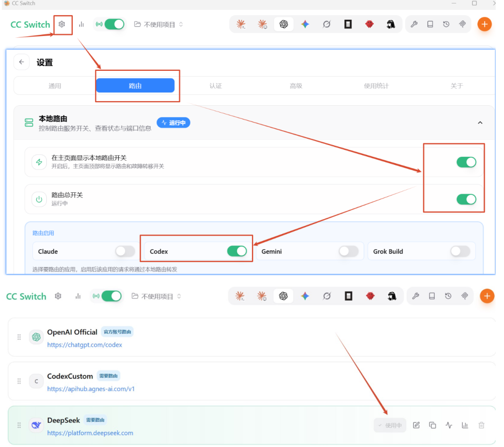Image resolution: width=504 pixels, height=447 pixels.
Task: Switch to the 关于 settings tab
Action: [x=457, y=86]
